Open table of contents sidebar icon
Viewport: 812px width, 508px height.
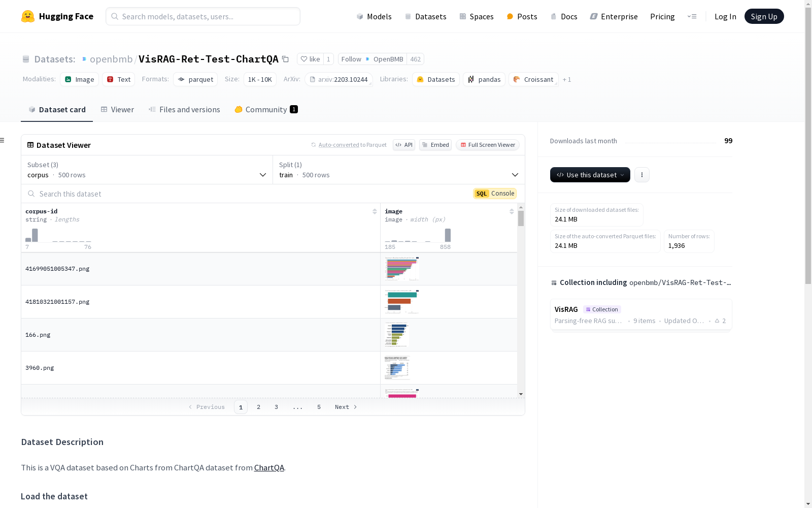(x=3, y=140)
